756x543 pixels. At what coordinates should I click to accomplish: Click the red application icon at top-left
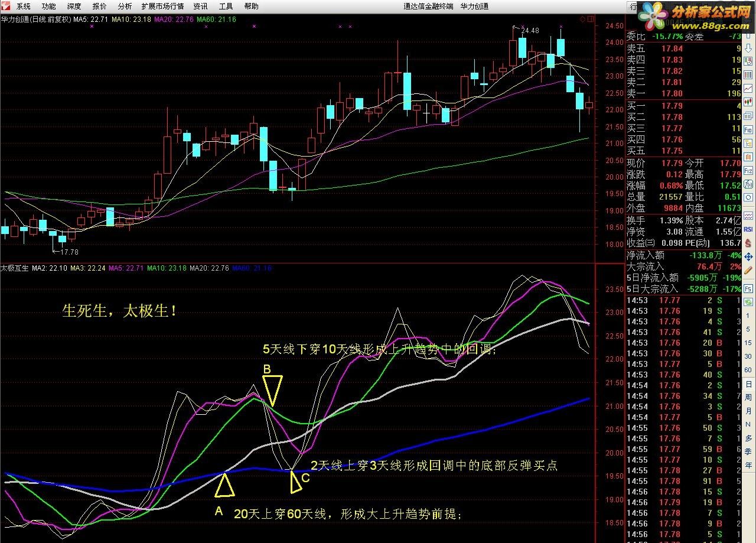6,6
